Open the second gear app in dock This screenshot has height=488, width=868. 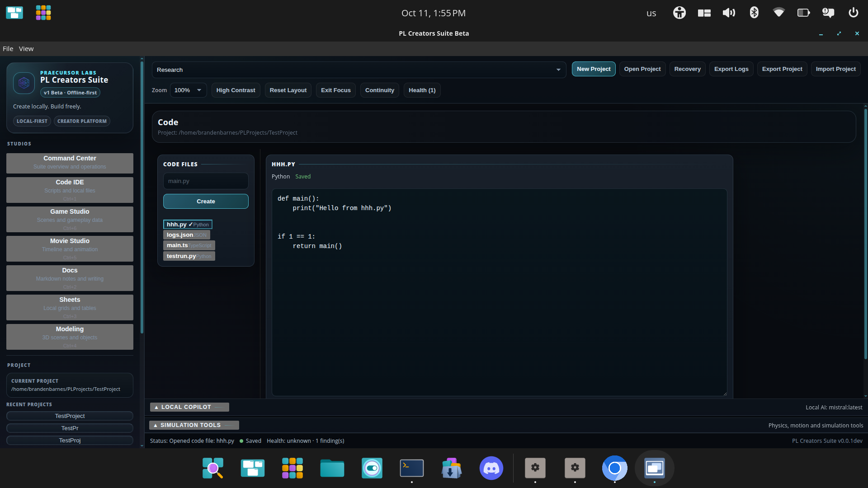click(x=575, y=468)
